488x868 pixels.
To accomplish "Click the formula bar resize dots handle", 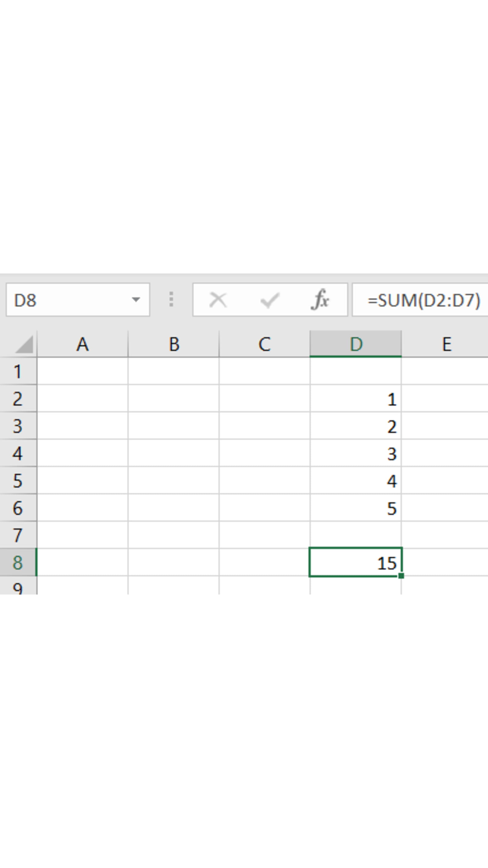I will click(171, 299).
